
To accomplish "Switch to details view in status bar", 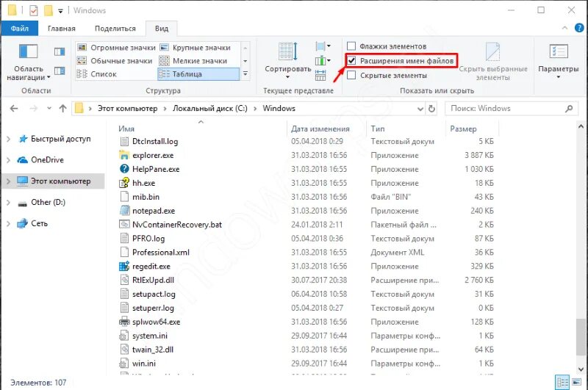I will pyautogui.click(x=562, y=383).
